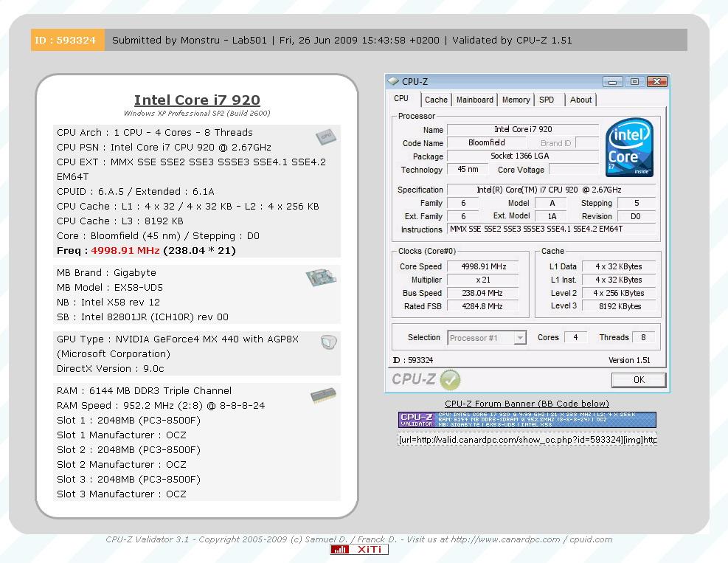Click the motherboard icon beside MB Brand
728x563 pixels.
click(x=322, y=277)
